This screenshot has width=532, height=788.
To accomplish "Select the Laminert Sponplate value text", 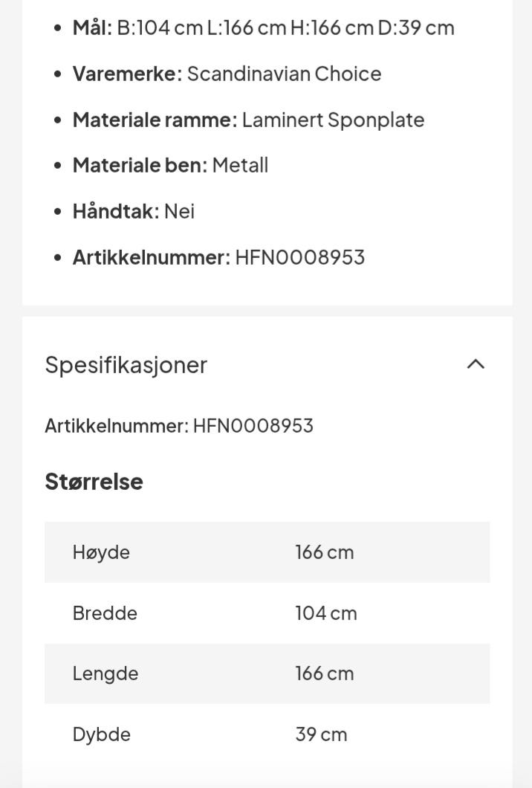I will pyautogui.click(x=333, y=120).
